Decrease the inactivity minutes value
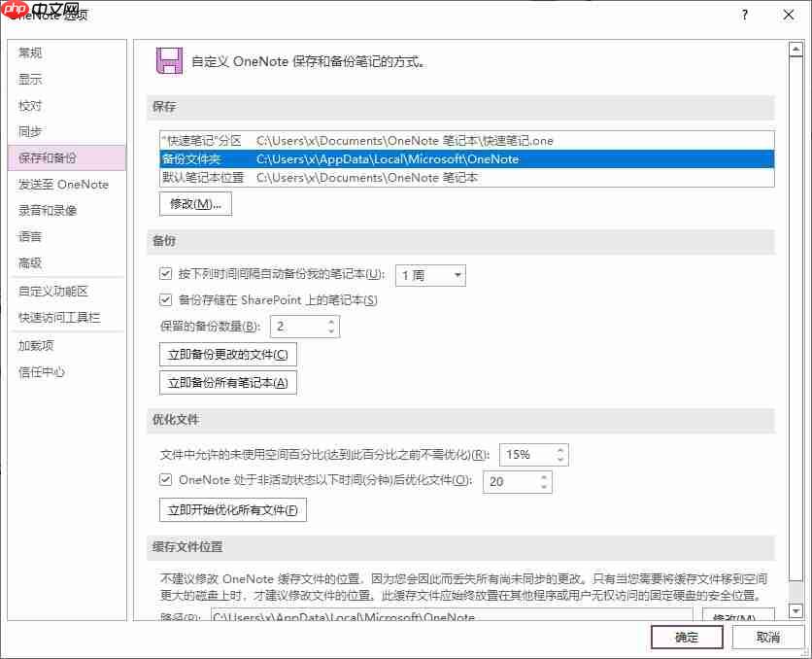Image resolution: width=812 pixels, height=659 pixels. pos(544,487)
